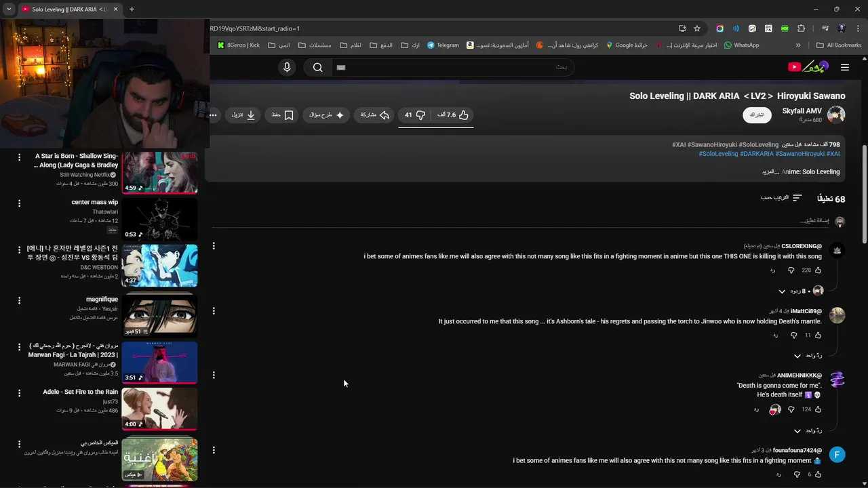Open options for 'magnifique' video

coord(19,300)
